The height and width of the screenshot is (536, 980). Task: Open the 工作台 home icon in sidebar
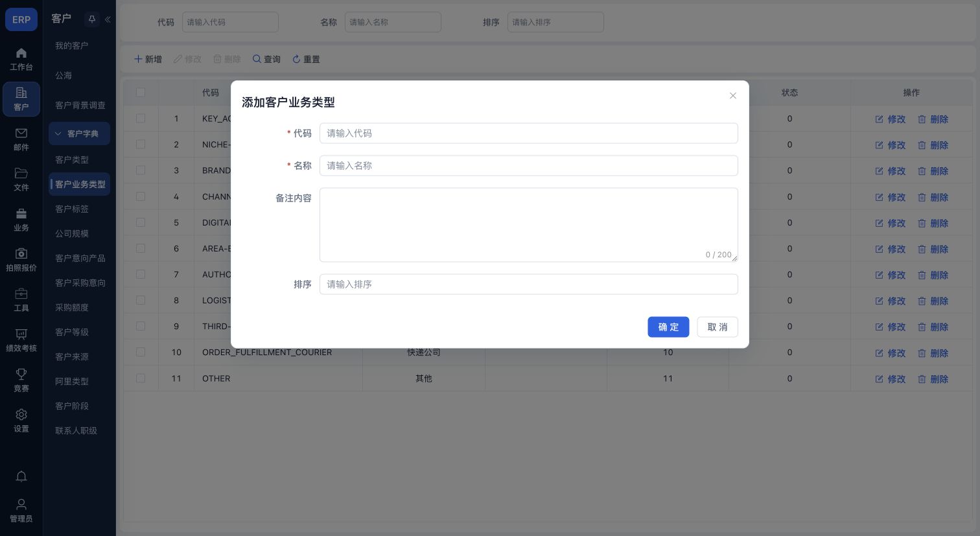21,53
